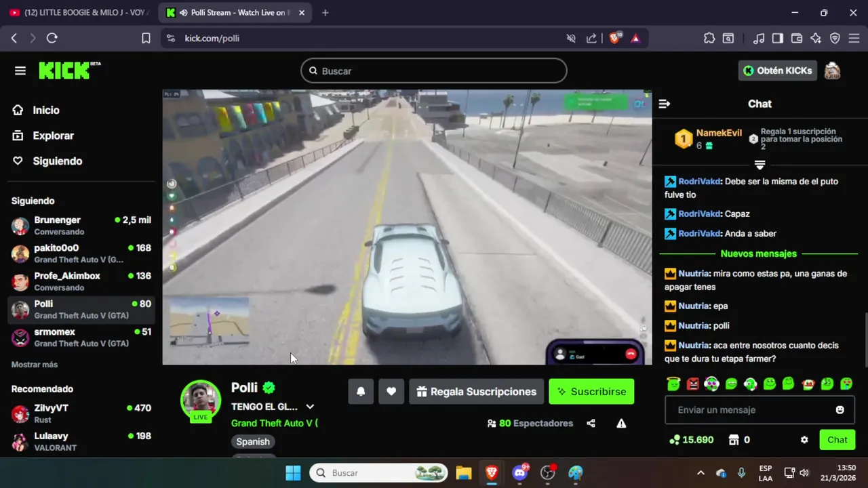Insert the halo emote into chat

[673, 384]
